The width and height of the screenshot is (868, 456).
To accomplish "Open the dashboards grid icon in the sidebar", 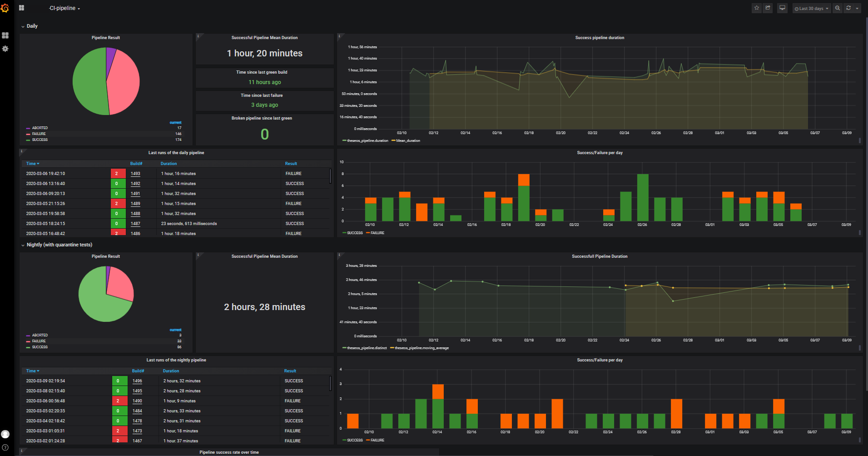I will click(x=5, y=35).
